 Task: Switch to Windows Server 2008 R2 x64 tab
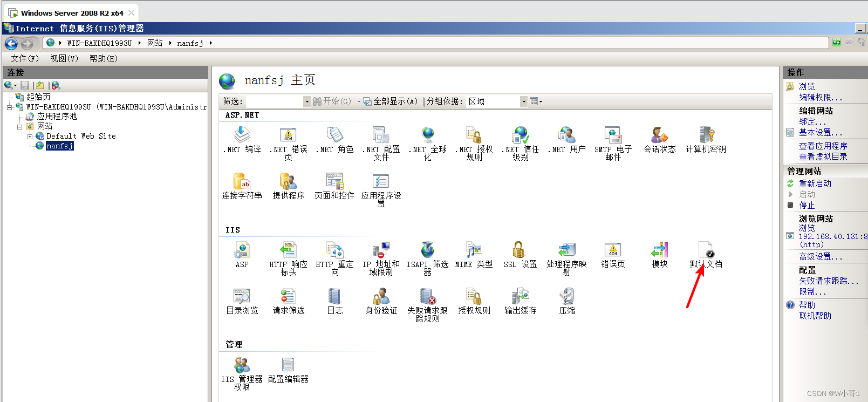click(72, 13)
